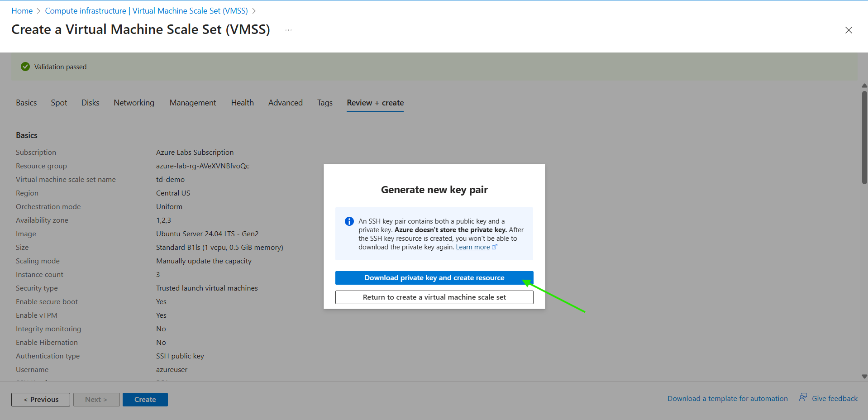Click Return to create a virtual machine scale set
Image resolution: width=868 pixels, height=420 pixels.
coord(434,297)
